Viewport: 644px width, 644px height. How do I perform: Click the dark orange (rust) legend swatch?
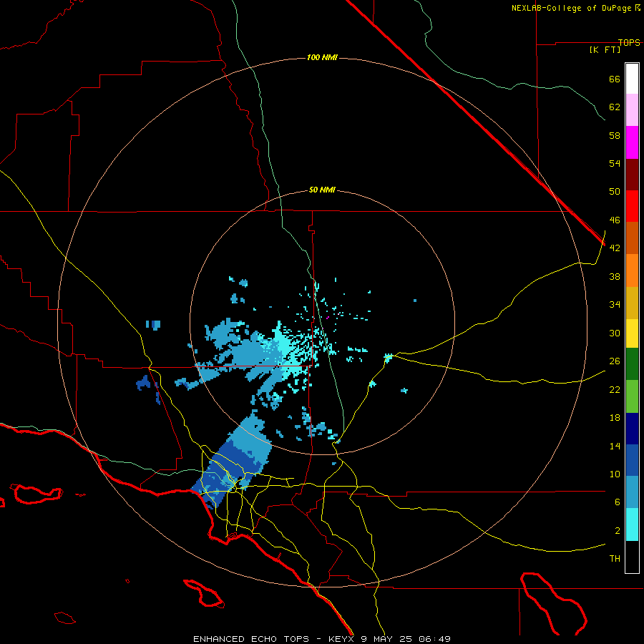(632, 238)
